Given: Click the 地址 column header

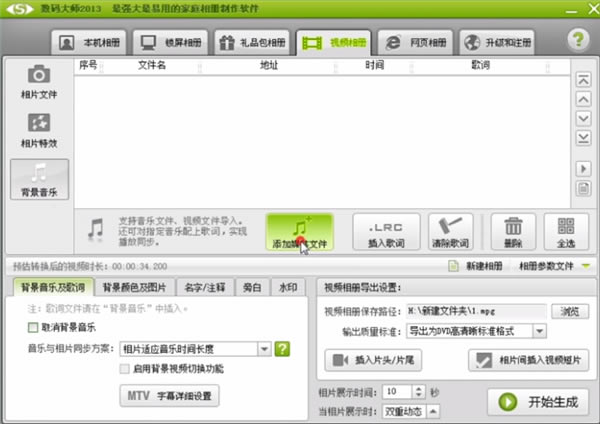Looking at the screenshot, I should click(x=269, y=65).
